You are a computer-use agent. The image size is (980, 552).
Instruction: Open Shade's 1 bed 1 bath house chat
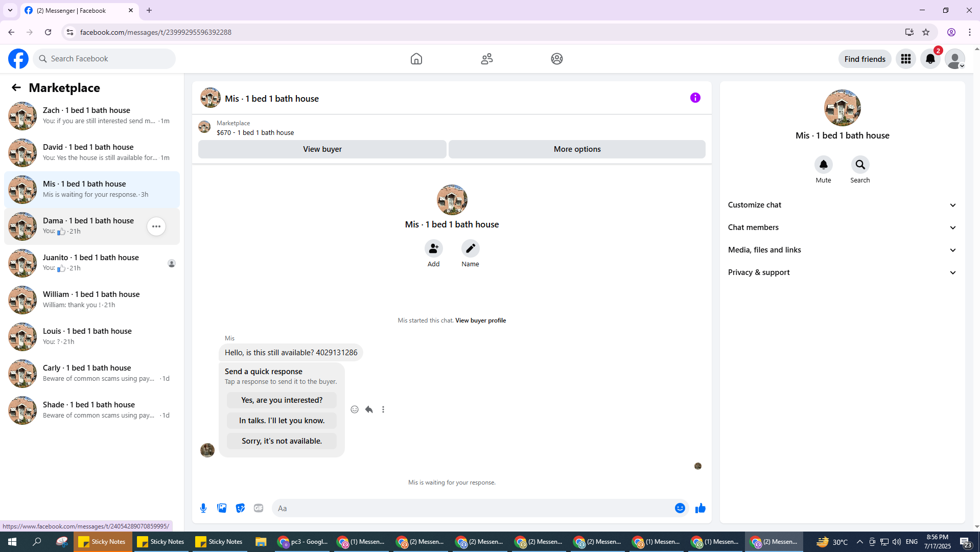92,410
